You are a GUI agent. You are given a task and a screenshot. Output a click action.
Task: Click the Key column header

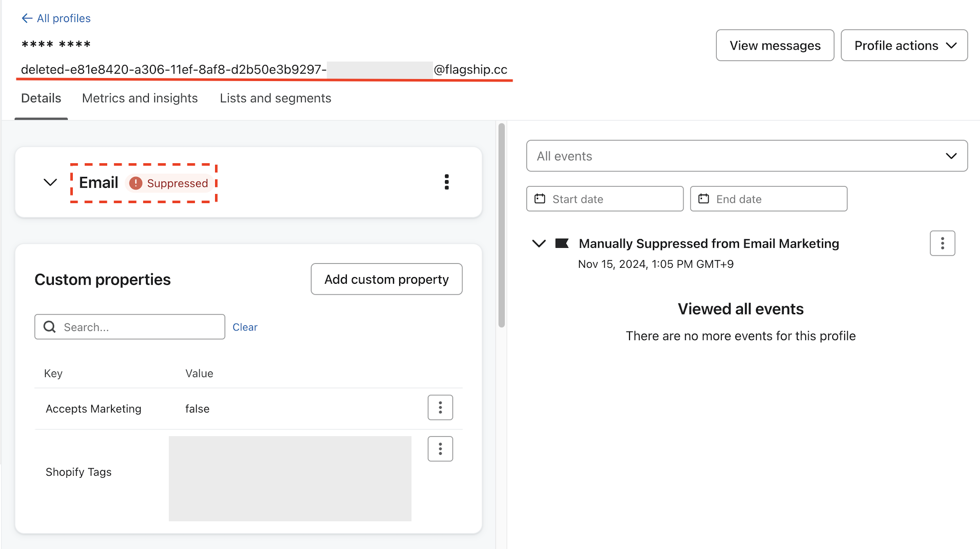coord(53,374)
